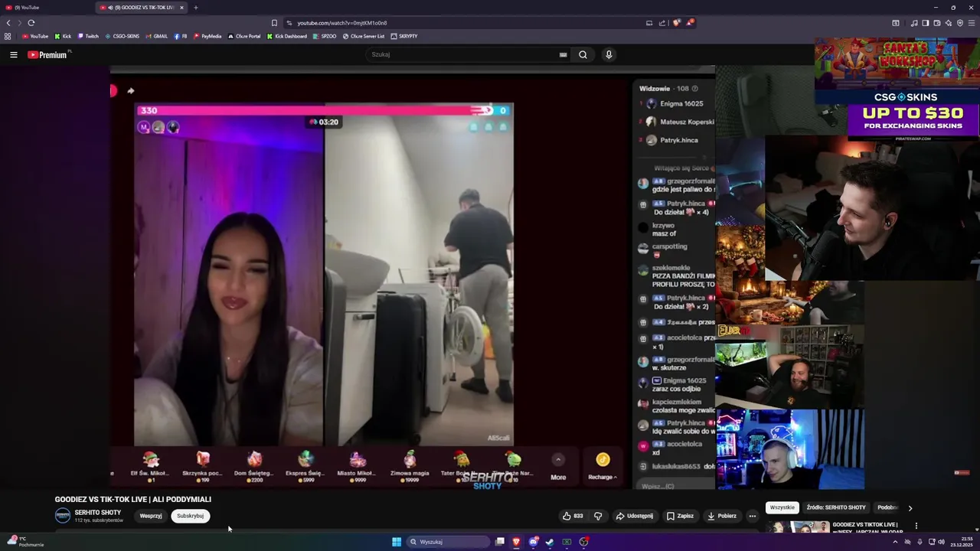Click the picture-in-picture icon in address bar
Image resolution: width=980 pixels, height=551 pixels.
tap(649, 23)
